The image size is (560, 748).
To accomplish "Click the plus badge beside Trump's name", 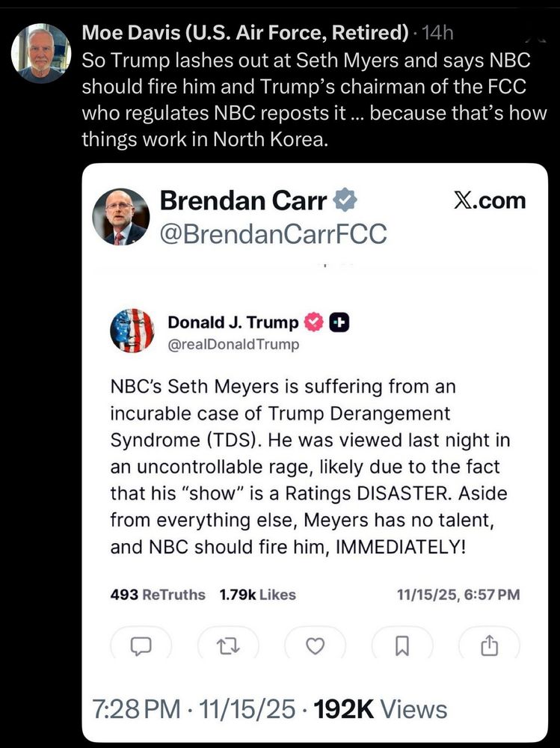I will coord(340,322).
